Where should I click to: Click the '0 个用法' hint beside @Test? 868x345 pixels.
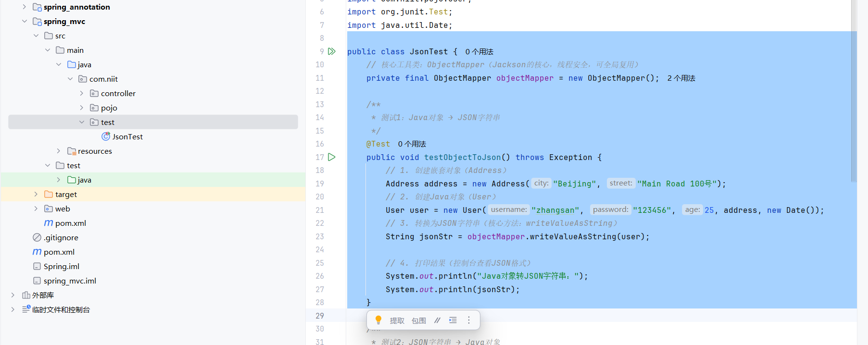[412, 144]
